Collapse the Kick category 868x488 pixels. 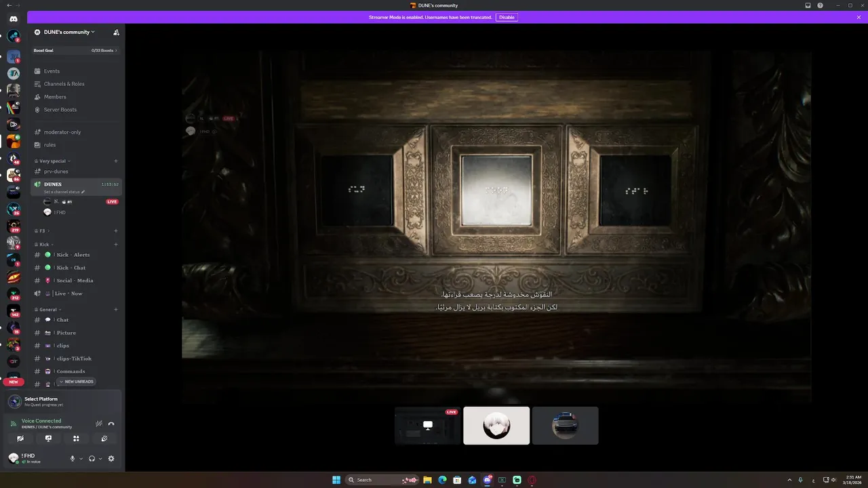click(x=43, y=245)
